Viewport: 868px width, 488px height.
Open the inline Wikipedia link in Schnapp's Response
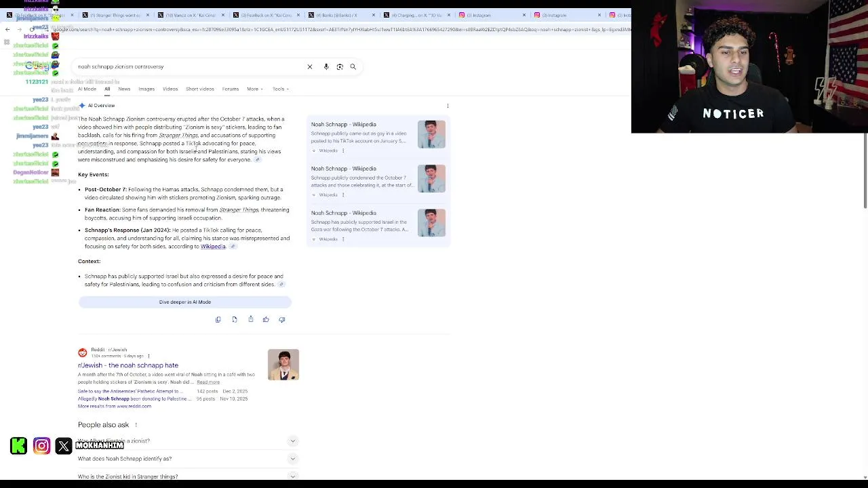click(x=213, y=247)
